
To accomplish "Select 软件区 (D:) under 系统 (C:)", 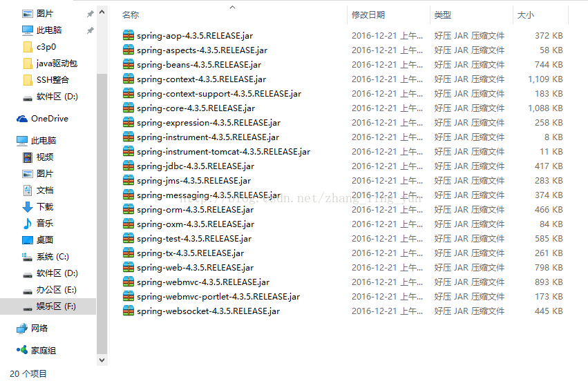I will pyautogui.click(x=50, y=273).
